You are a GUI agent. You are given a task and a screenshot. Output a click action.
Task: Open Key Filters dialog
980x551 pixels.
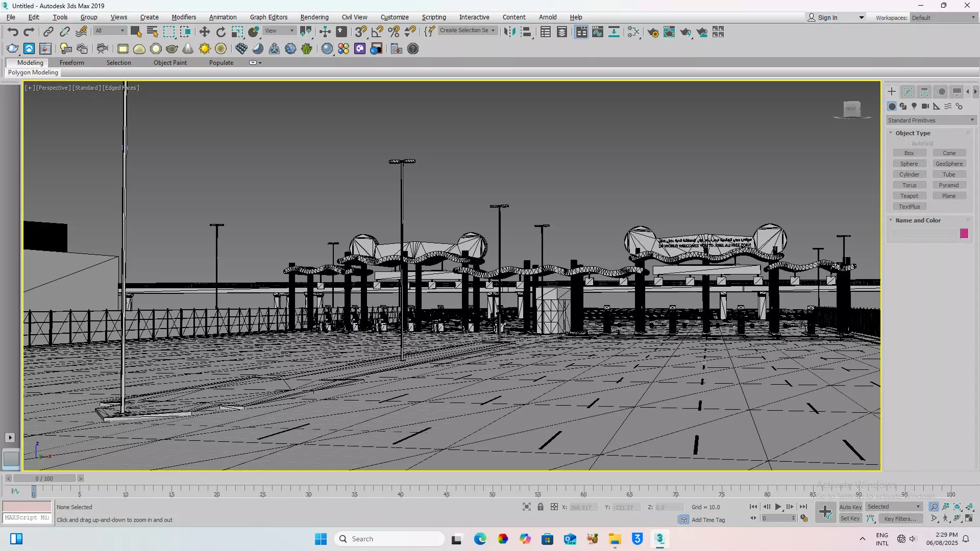[900, 518]
